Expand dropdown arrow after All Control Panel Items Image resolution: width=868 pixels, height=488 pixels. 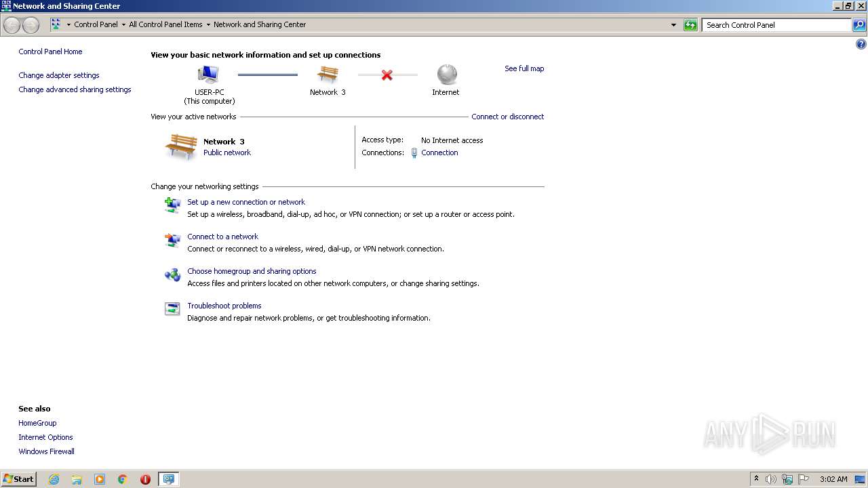tap(208, 24)
